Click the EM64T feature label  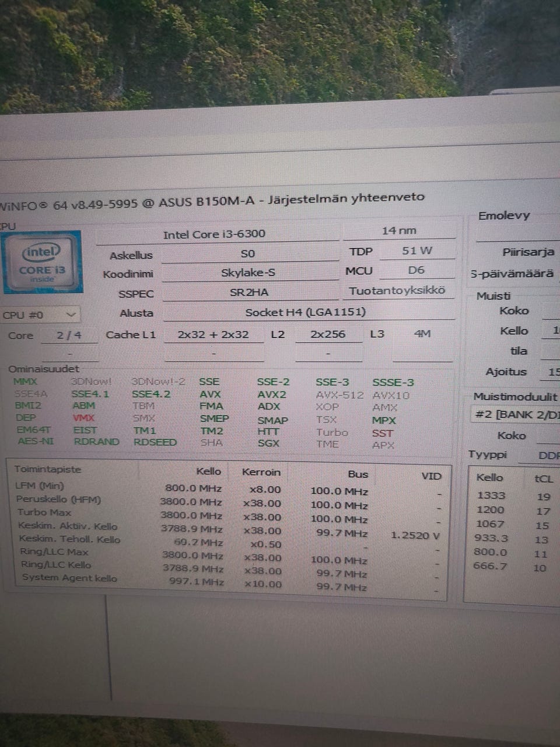click(34, 430)
